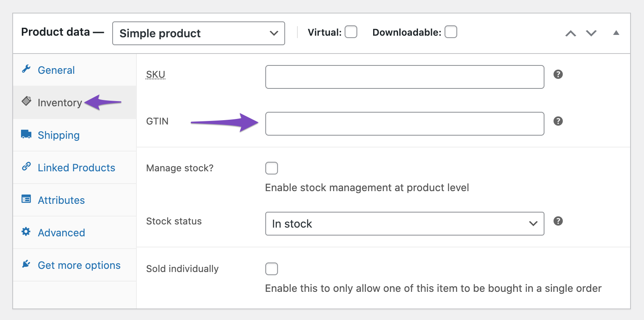The height and width of the screenshot is (320, 644).
Task: Click the Virtual: label text
Action: 324,33
